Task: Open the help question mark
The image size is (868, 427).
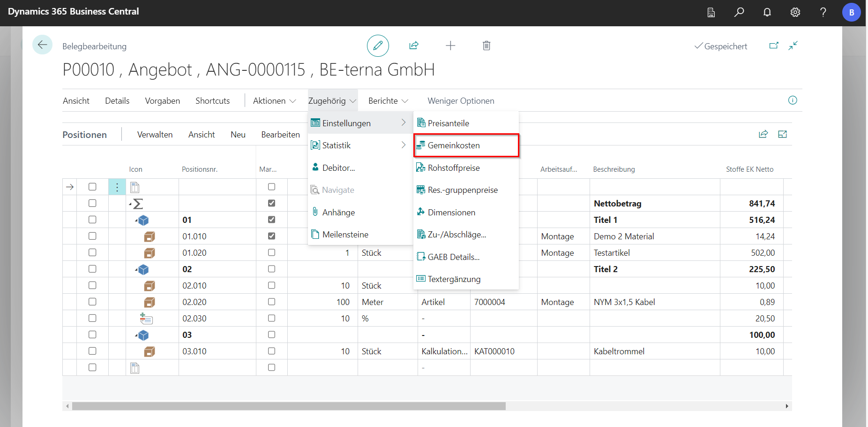Action: tap(823, 12)
